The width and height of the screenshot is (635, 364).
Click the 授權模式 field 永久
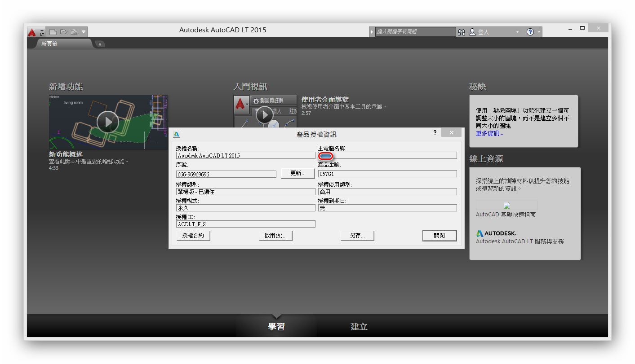pos(246,208)
